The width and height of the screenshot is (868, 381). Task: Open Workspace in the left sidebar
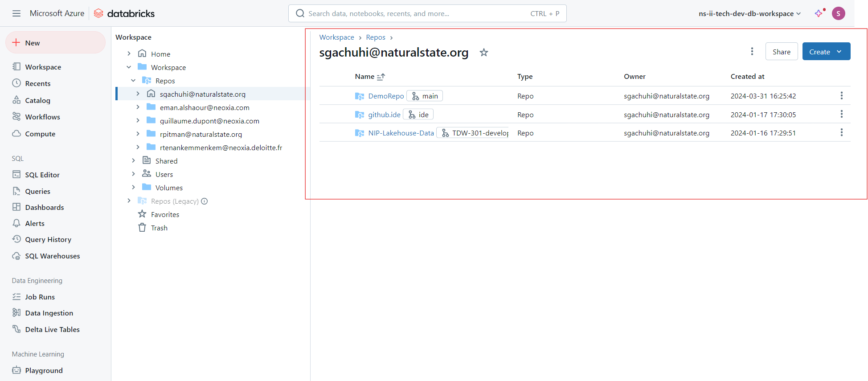pos(43,67)
